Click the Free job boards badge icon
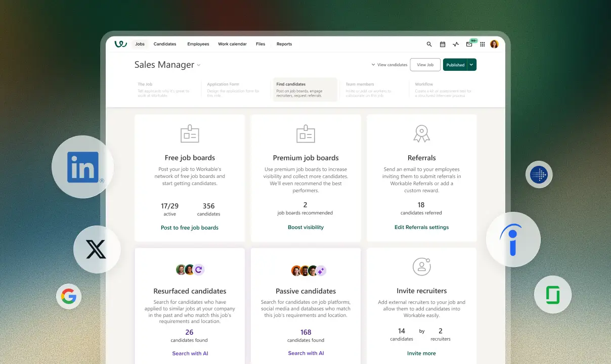 (x=190, y=134)
